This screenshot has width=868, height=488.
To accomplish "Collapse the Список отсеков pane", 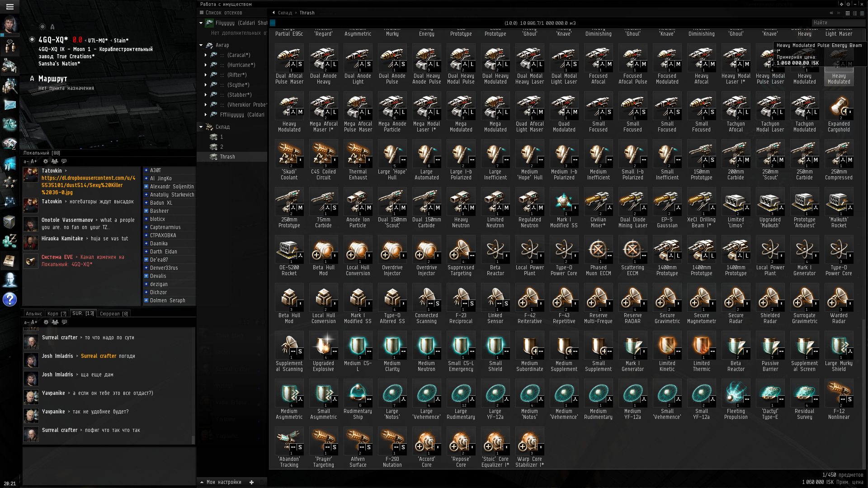I will [202, 13].
